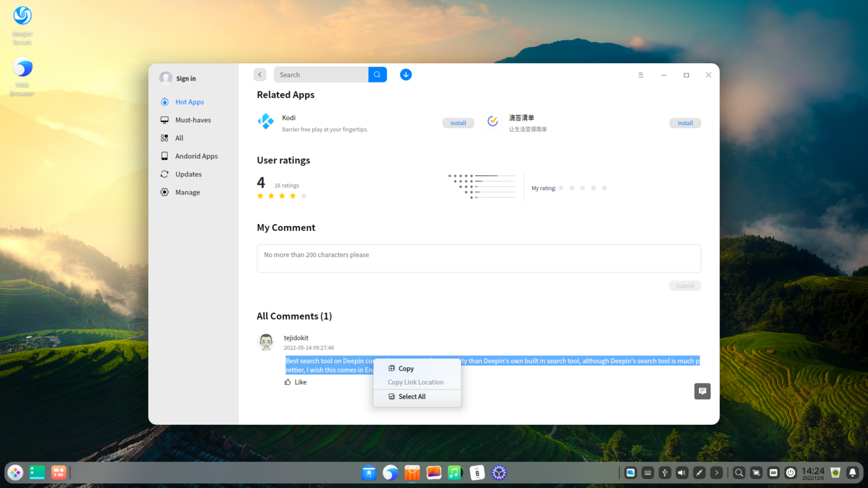Click the Sign in link
This screenshot has width=868, height=488.
[185, 78]
